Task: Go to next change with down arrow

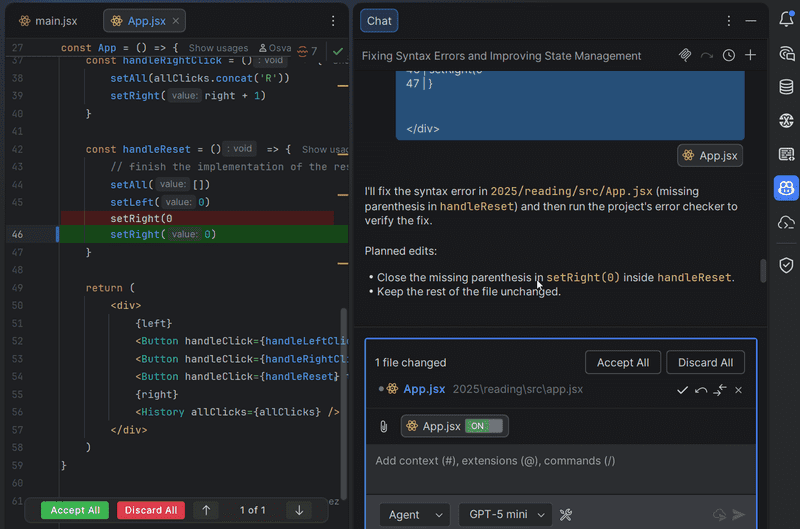Action: [x=298, y=510]
